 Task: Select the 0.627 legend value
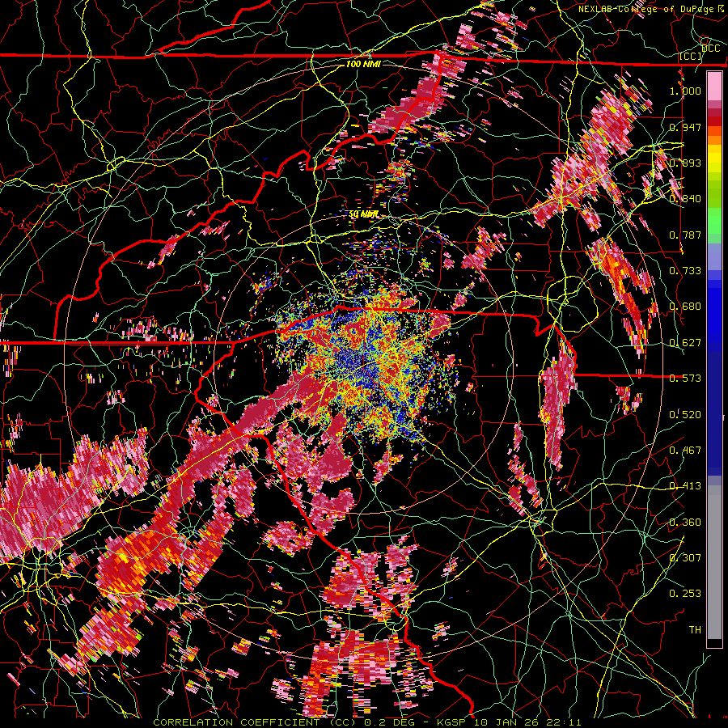coord(685,343)
